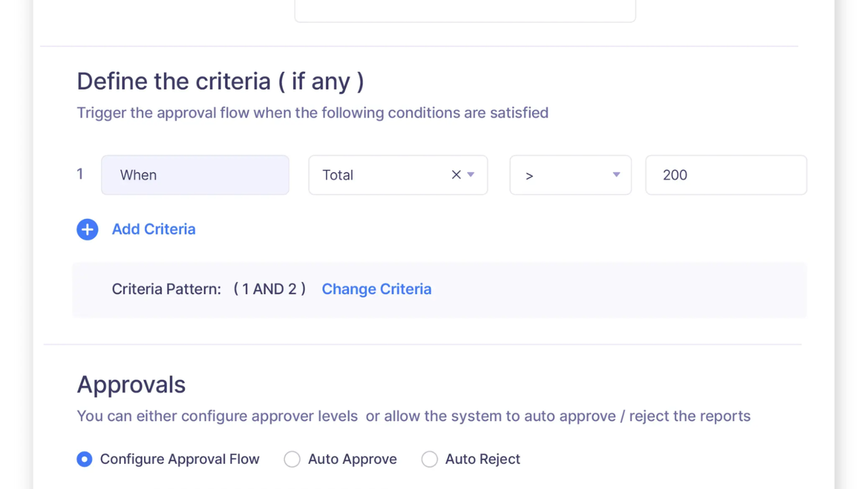
Task: Clear the Total field with the X icon
Action: click(456, 175)
